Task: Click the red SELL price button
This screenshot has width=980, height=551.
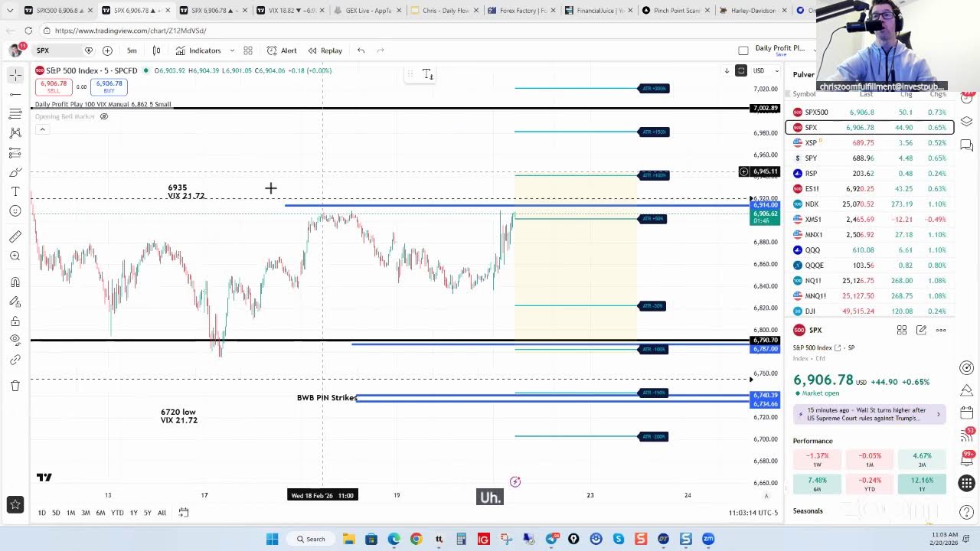Action: (54, 86)
